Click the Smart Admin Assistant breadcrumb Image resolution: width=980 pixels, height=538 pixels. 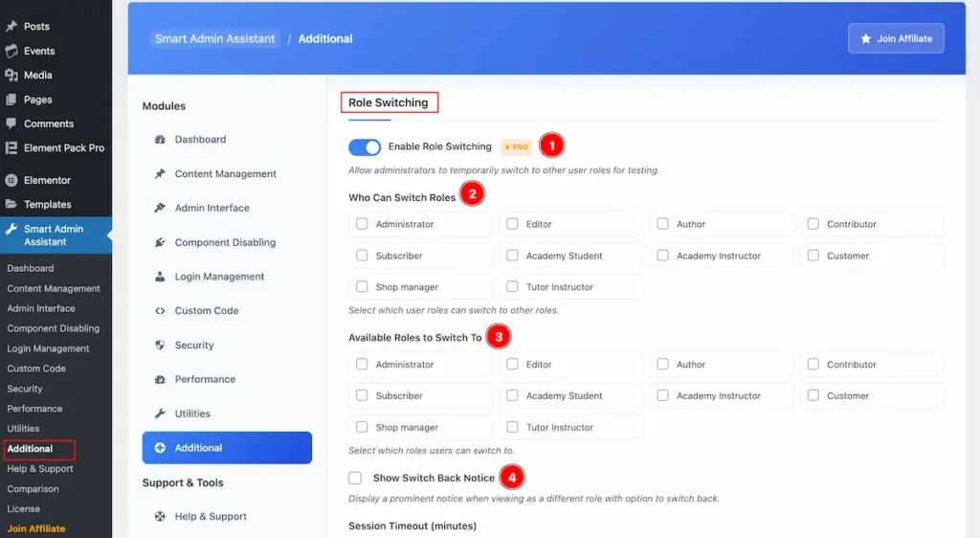pyautogui.click(x=214, y=38)
